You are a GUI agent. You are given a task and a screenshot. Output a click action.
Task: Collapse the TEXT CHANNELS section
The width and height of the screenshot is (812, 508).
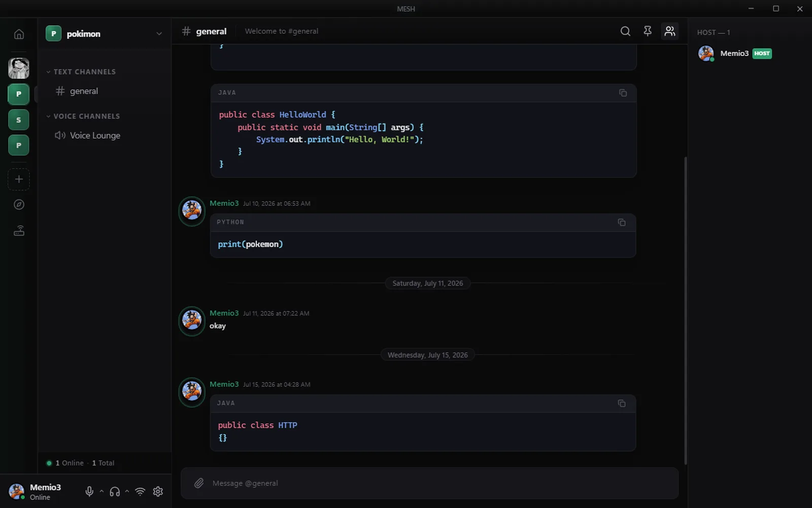click(81, 72)
